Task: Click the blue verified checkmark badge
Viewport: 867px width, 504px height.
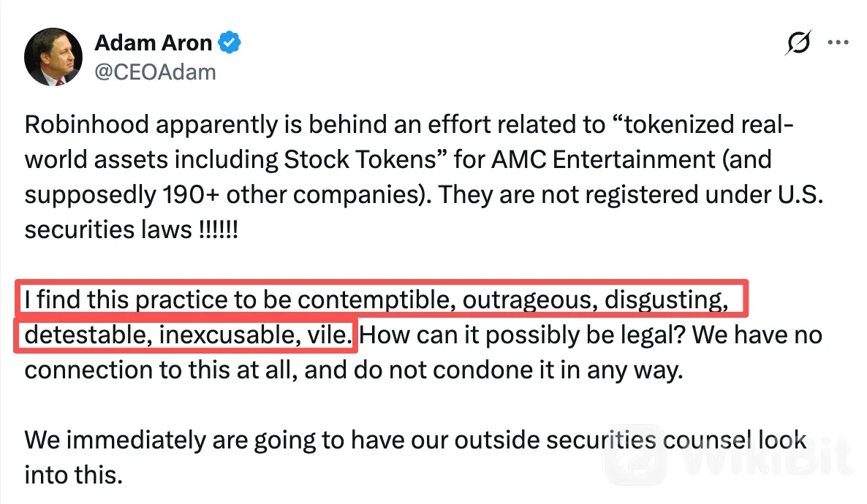Action: tap(230, 42)
